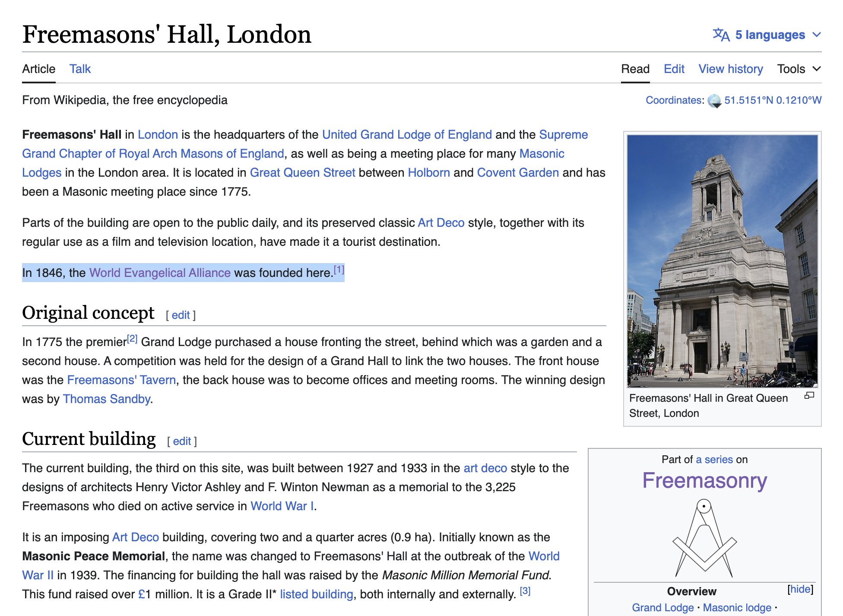843x616 pixels.
Task: Switch to the Talk tab
Action: tap(80, 69)
